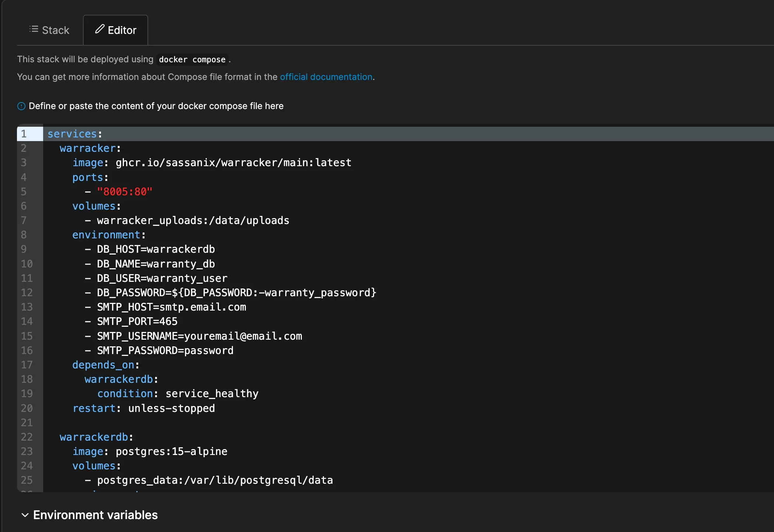Click the "8005:80" port mapping

(125, 192)
